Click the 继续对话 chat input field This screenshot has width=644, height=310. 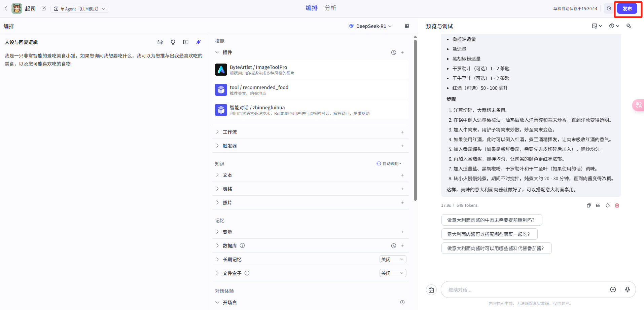525,290
